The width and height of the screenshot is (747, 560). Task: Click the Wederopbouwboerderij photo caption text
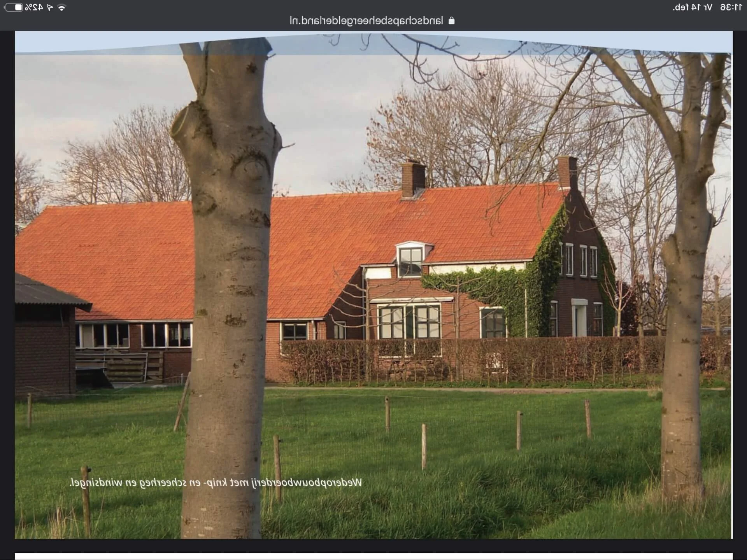coord(216,483)
